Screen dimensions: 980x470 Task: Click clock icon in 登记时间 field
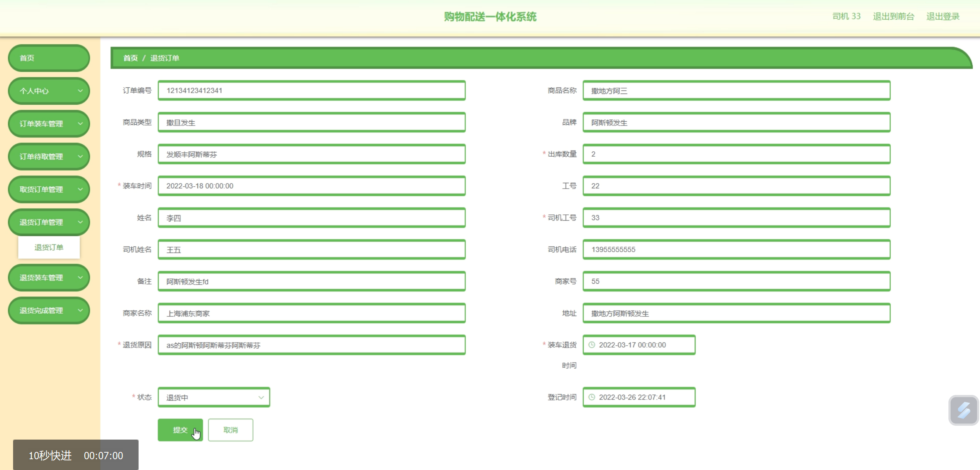(x=592, y=397)
